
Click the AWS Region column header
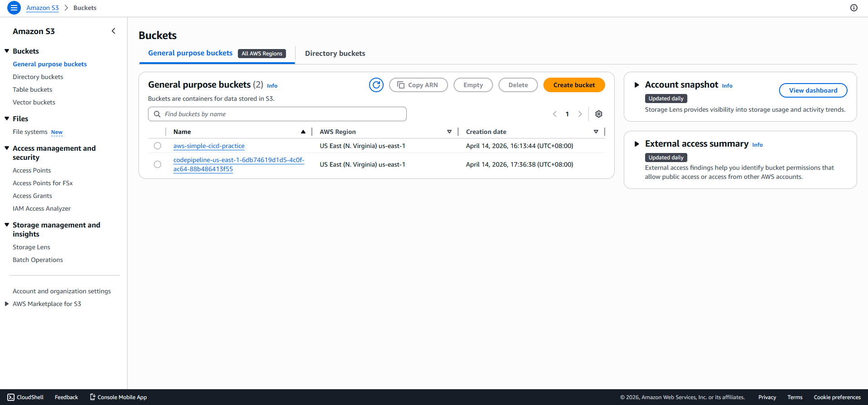(x=338, y=132)
